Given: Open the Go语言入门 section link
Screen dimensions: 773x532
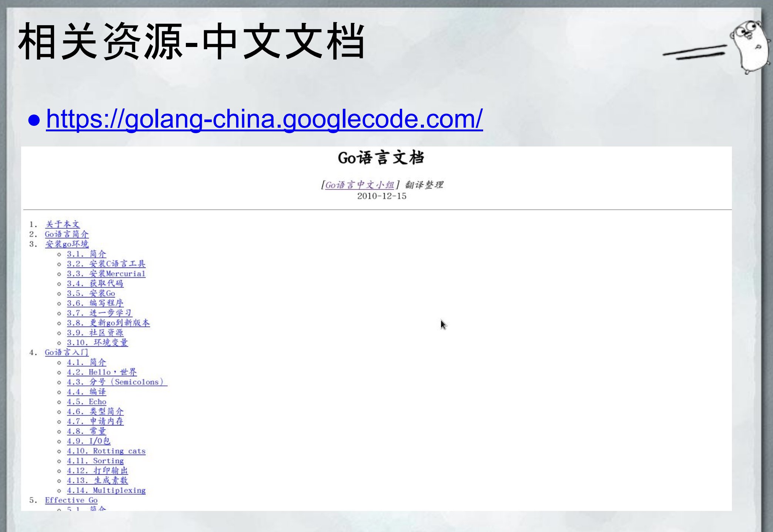Looking at the screenshot, I should [x=67, y=353].
